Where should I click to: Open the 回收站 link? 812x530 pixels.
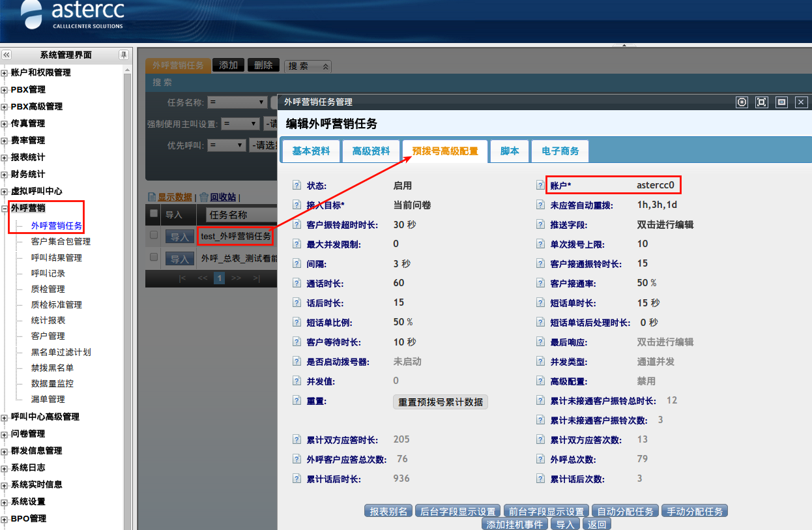point(222,197)
